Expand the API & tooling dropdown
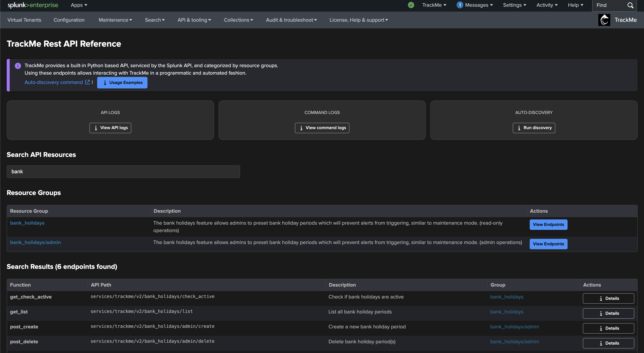Screen dimensions: 644x353 point(194,20)
